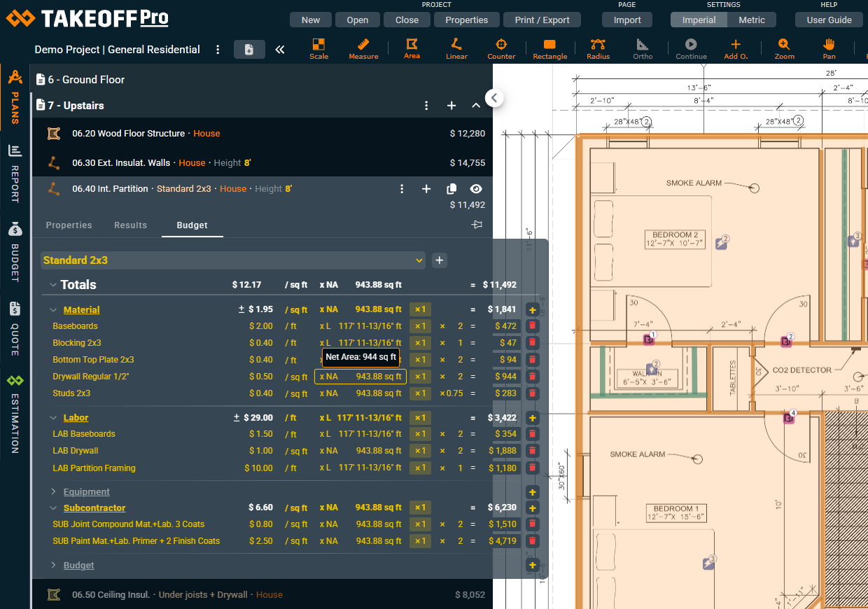868x609 pixels.
Task: Click the Print / Export button
Action: pyautogui.click(x=542, y=20)
